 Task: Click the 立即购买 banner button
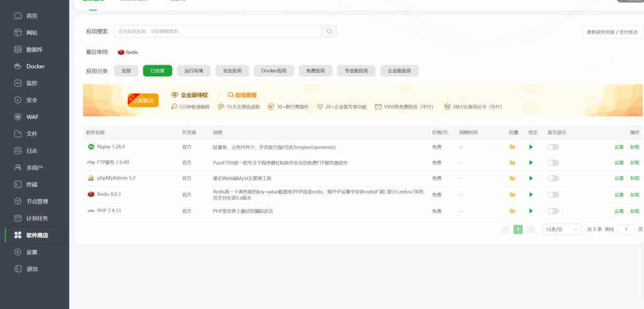tap(143, 100)
